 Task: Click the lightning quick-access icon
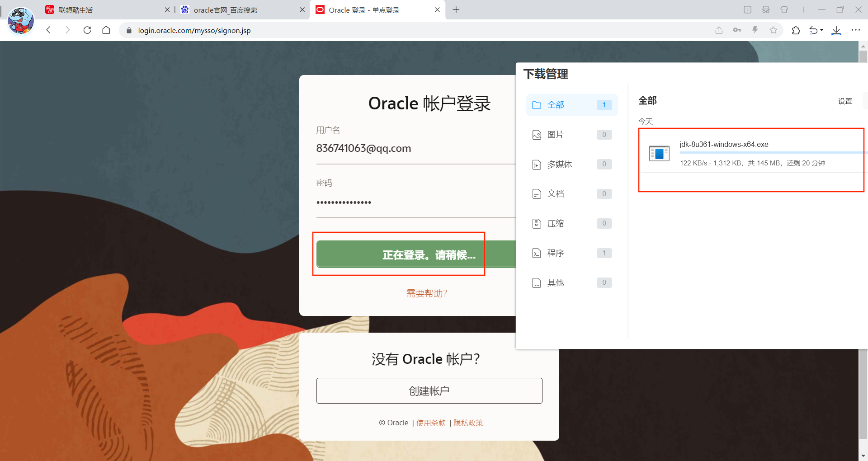pyautogui.click(x=755, y=30)
